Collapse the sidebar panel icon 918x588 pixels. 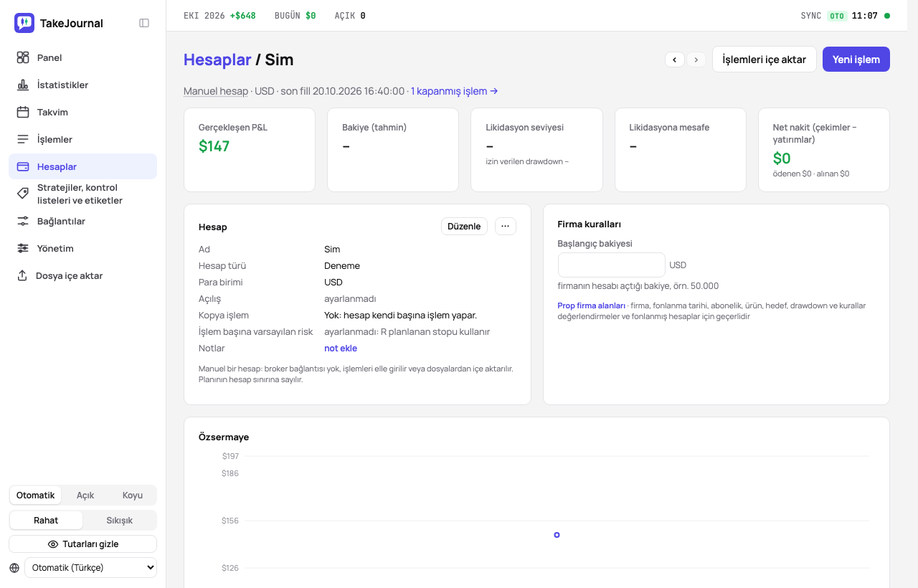pos(144,23)
